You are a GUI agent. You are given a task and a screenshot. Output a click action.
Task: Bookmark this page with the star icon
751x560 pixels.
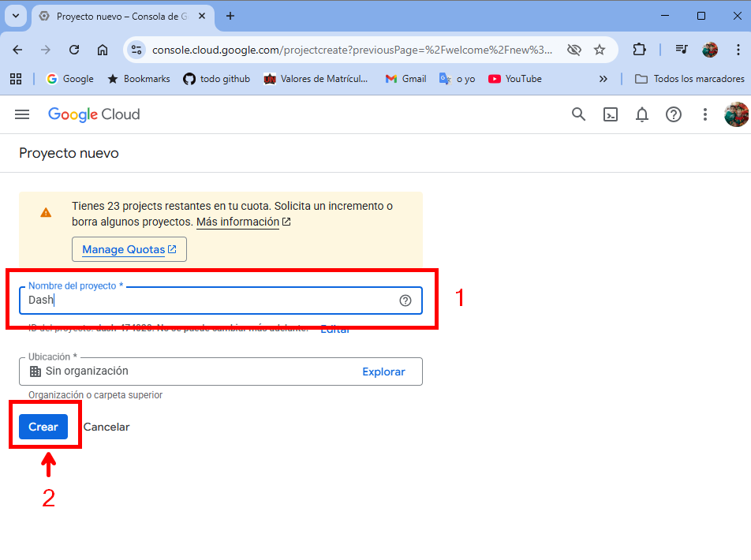click(x=600, y=50)
